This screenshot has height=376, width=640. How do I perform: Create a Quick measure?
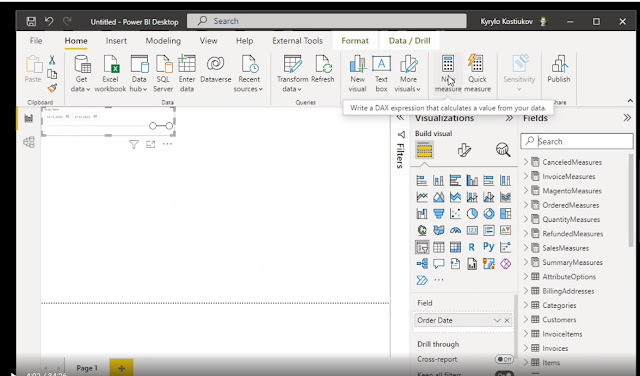(477, 65)
